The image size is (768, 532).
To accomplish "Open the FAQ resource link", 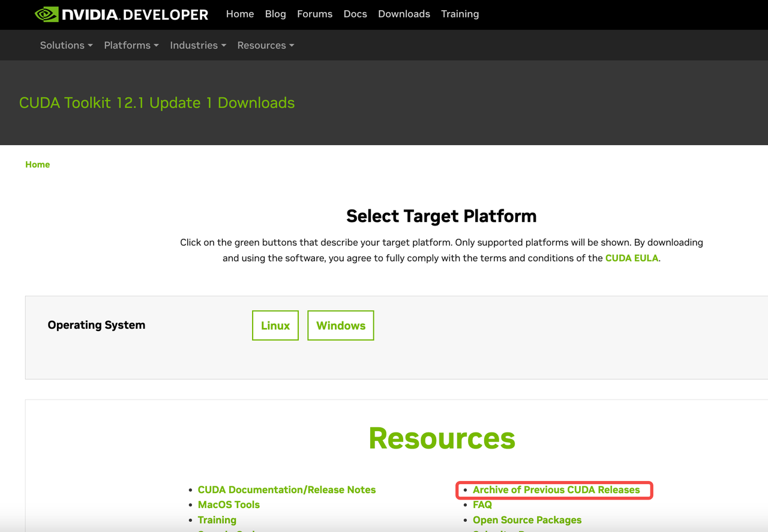I will click(482, 504).
